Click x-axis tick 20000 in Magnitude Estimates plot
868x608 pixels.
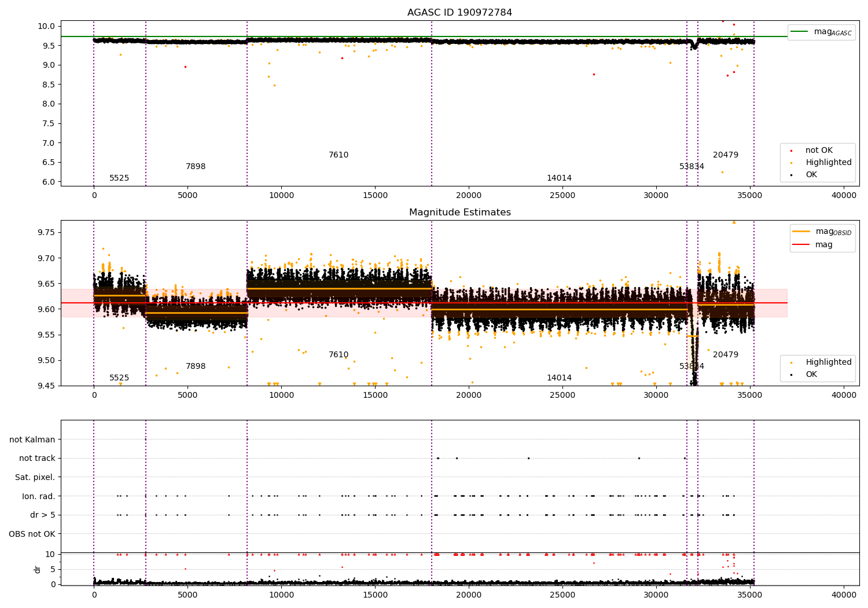(469, 395)
